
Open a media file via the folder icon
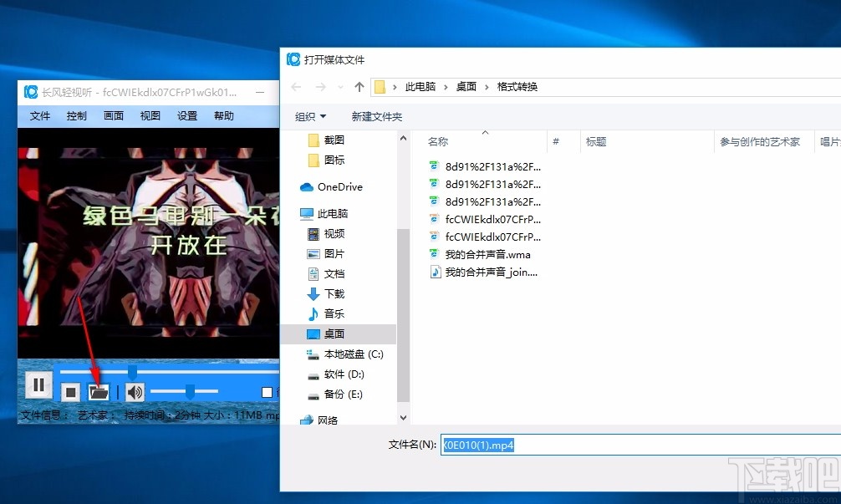point(99,391)
